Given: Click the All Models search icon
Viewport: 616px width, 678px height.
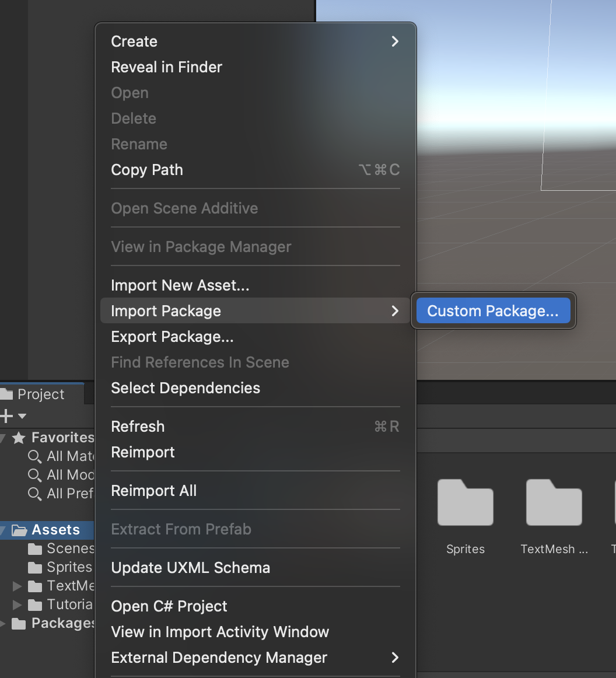Looking at the screenshot, I should pyautogui.click(x=34, y=475).
